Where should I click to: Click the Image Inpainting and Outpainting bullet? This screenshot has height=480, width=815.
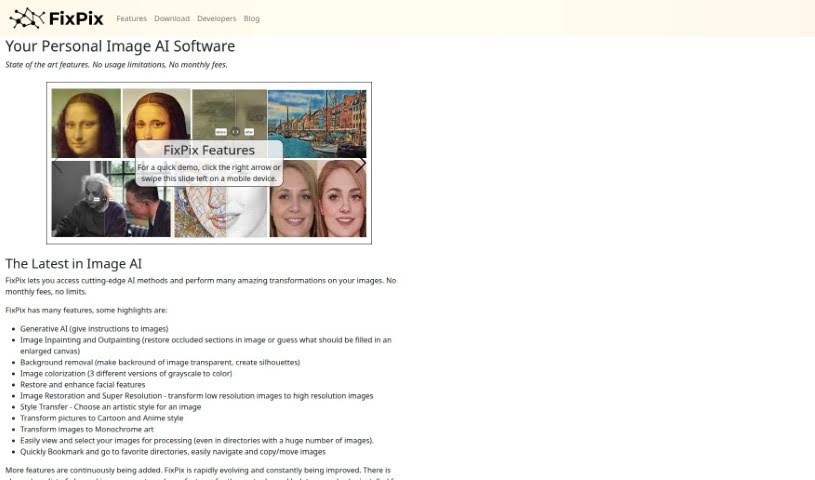206,345
